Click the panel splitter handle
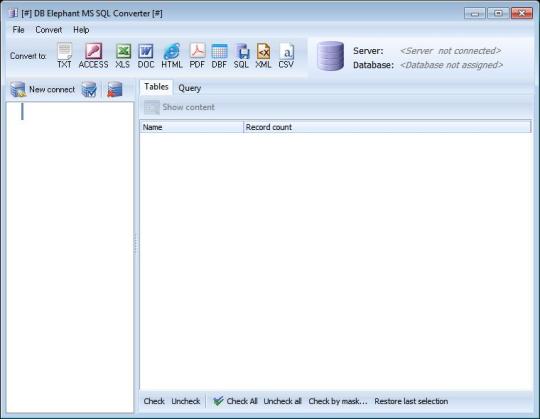Image resolution: width=540 pixels, height=419 pixels. point(135,244)
